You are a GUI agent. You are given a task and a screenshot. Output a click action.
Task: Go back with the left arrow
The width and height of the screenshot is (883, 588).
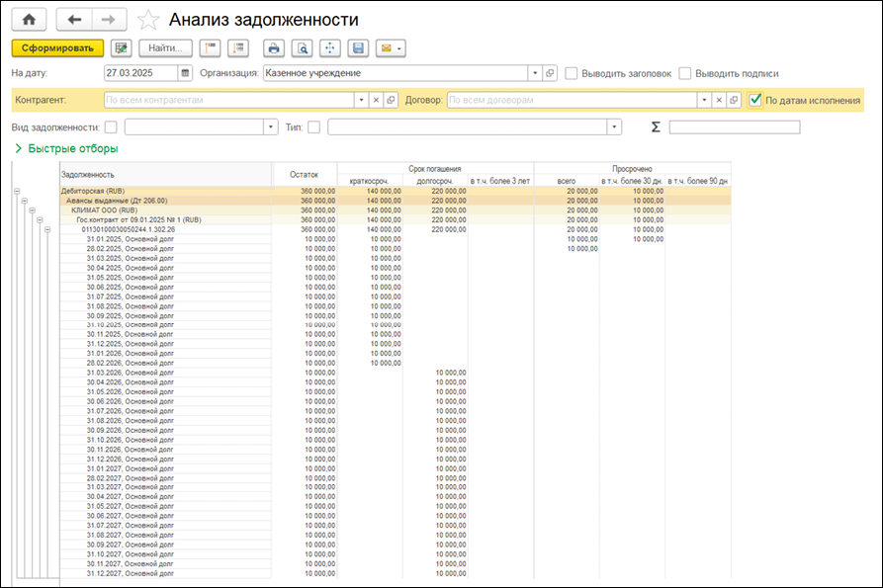coord(74,19)
